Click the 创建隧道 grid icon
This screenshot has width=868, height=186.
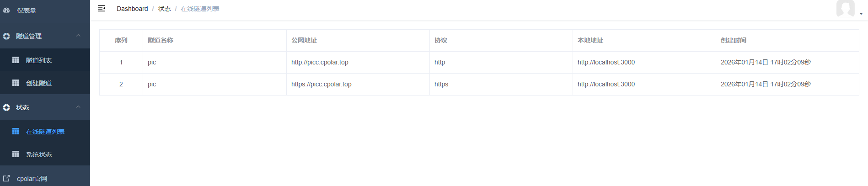(x=16, y=83)
